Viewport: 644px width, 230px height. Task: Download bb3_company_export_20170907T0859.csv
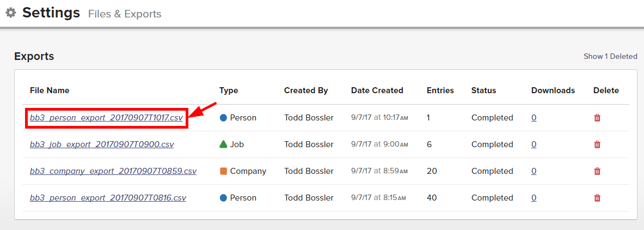pyautogui.click(x=113, y=171)
